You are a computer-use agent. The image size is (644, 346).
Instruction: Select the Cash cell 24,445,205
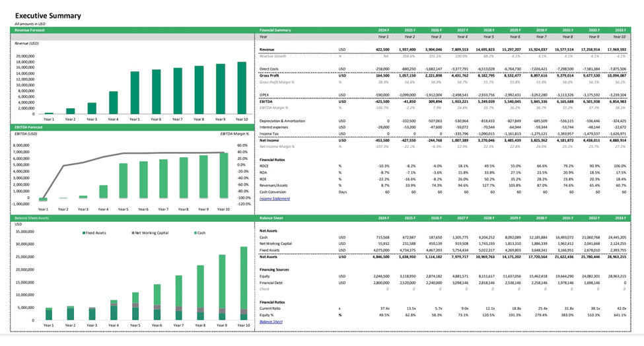tap(618, 237)
